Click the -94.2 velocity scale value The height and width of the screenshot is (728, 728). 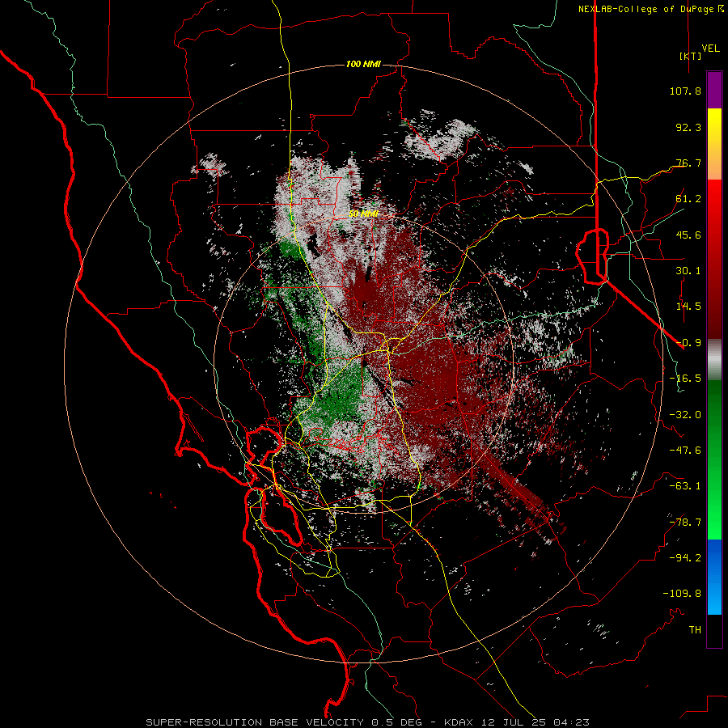point(685,558)
